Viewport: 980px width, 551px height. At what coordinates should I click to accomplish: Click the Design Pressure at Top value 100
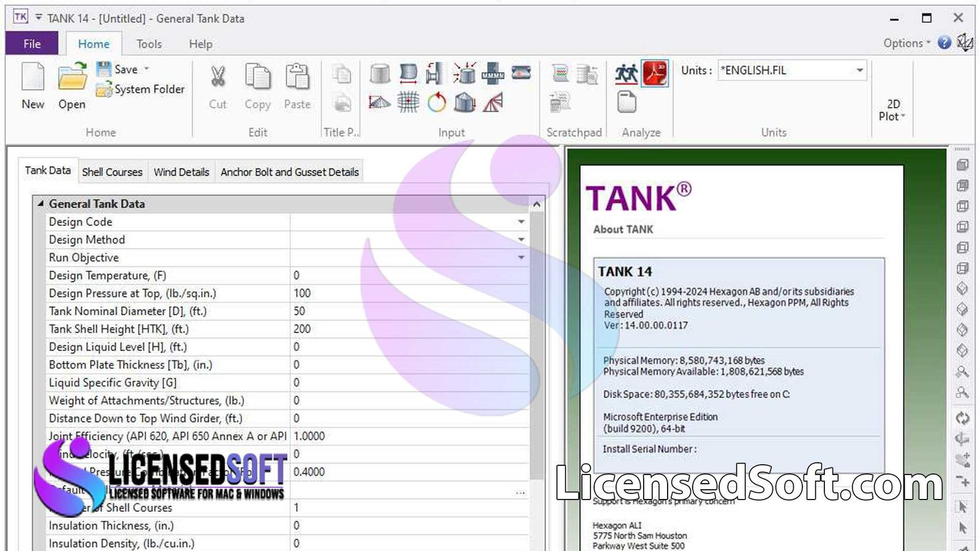point(409,293)
